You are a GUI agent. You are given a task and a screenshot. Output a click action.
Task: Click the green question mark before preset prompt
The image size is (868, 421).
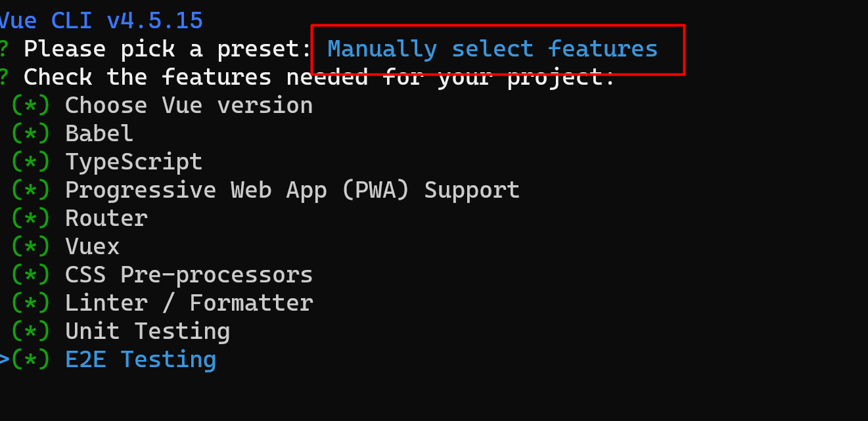coord(4,49)
